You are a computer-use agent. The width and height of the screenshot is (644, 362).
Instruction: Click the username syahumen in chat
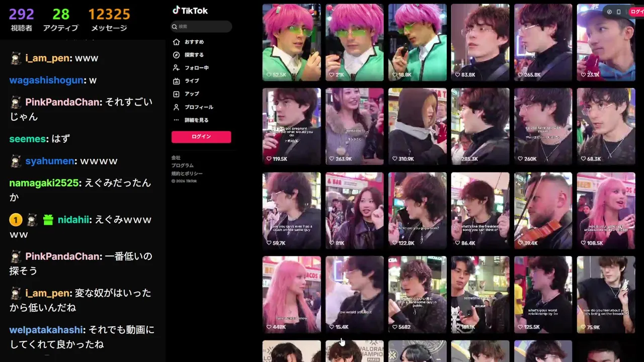point(50,161)
